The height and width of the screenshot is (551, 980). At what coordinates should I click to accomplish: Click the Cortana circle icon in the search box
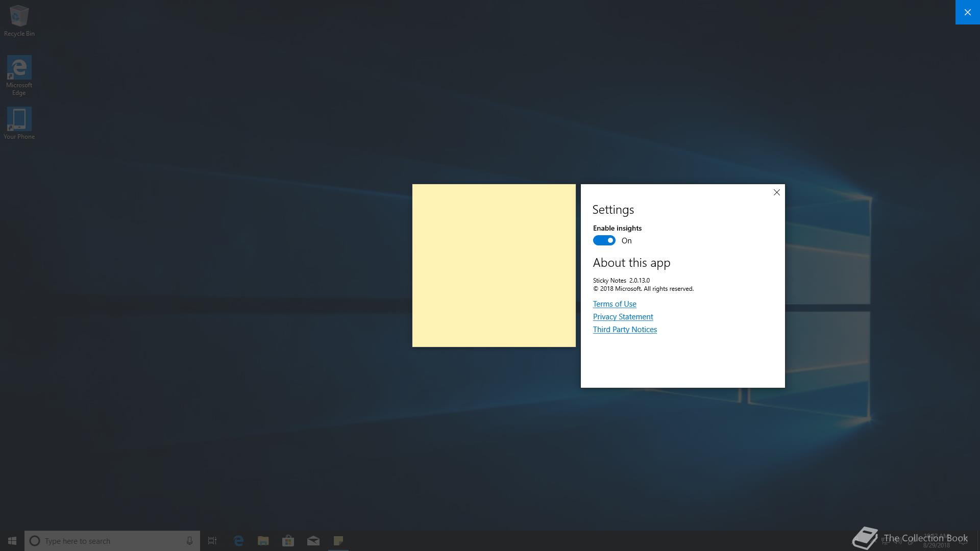35,541
